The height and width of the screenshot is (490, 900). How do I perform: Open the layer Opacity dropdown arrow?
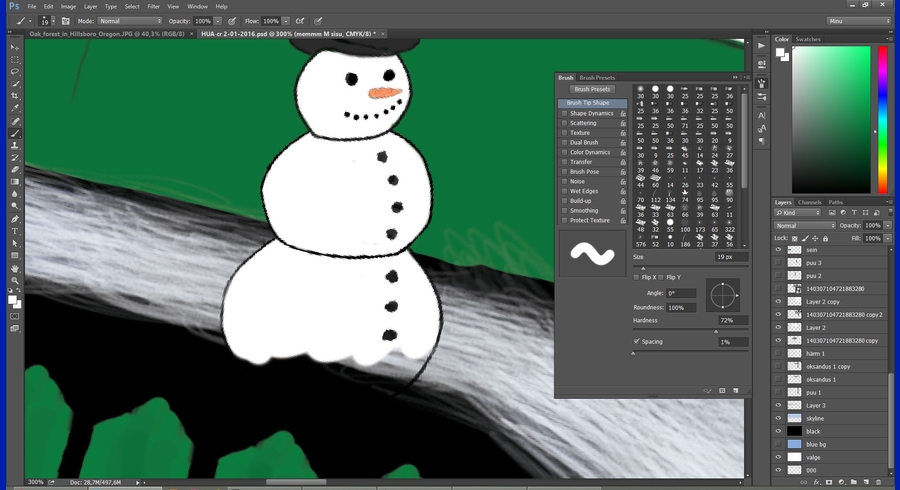[887, 225]
